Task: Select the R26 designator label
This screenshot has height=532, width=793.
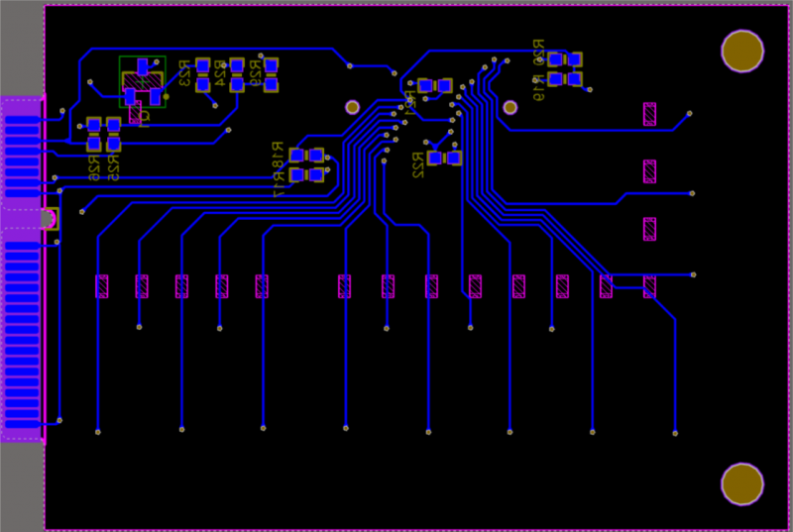Action: [x=93, y=167]
